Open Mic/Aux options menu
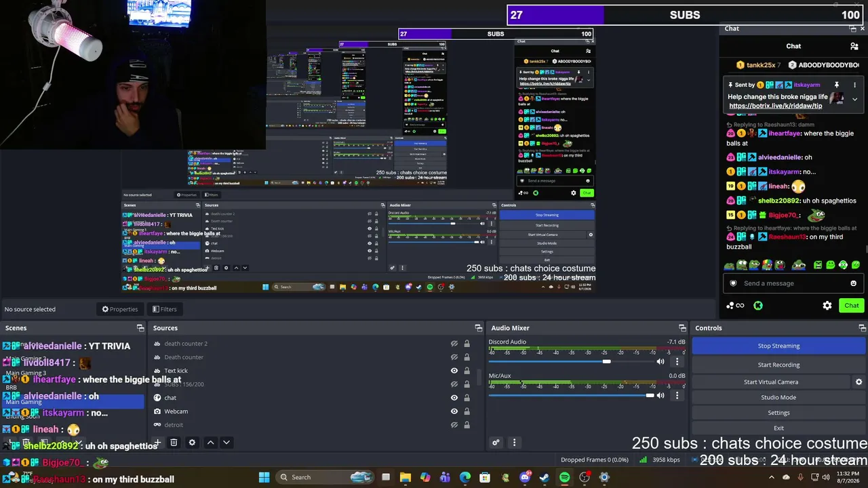This screenshot has width=868, height=488. 677,395
